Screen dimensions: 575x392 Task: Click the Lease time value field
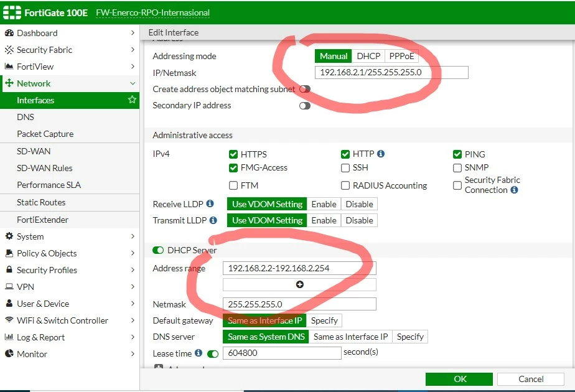pyautogui.click(x=282, y=353)
